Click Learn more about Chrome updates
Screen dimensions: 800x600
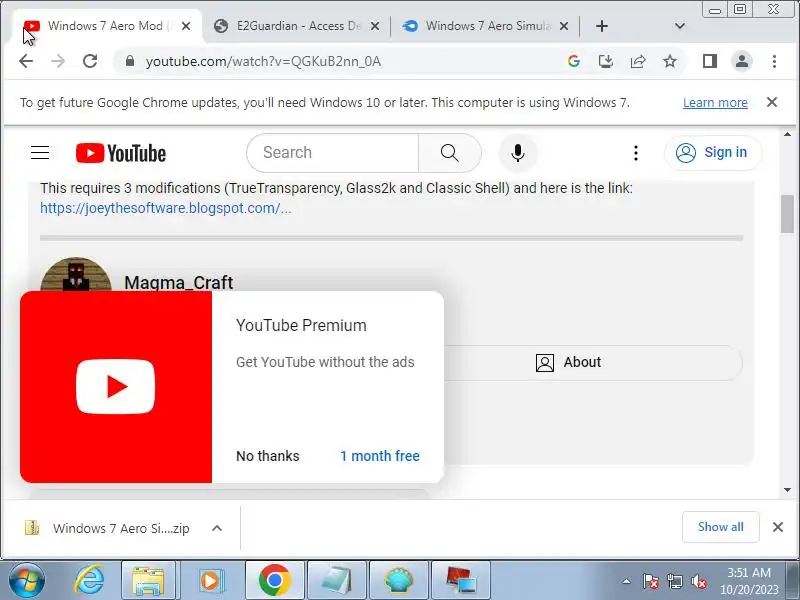tap(715, 103)
